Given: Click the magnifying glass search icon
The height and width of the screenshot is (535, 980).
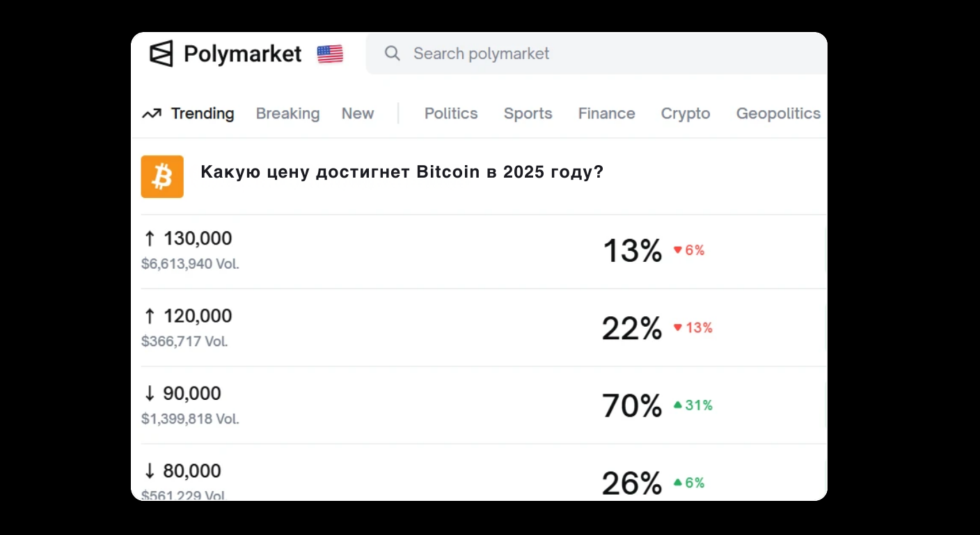Looking at the screenshot, I should pyautogui.click(x=392, y=53).
